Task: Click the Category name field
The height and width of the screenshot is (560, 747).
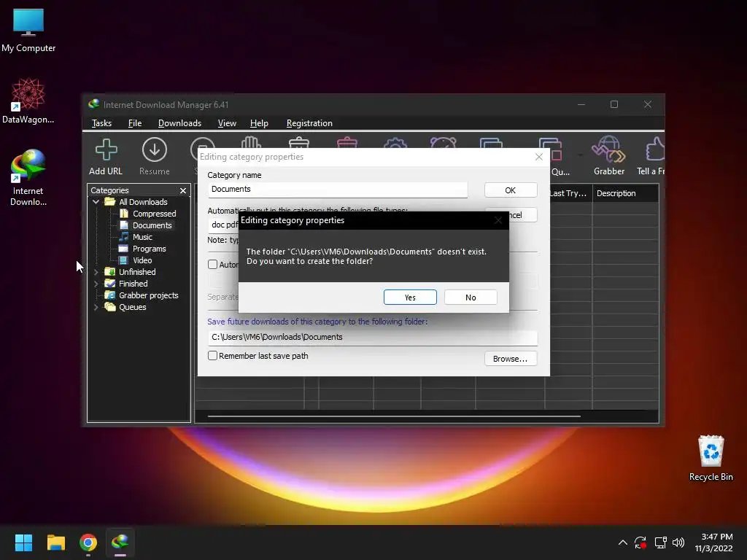Action: (x=337, y=190)
